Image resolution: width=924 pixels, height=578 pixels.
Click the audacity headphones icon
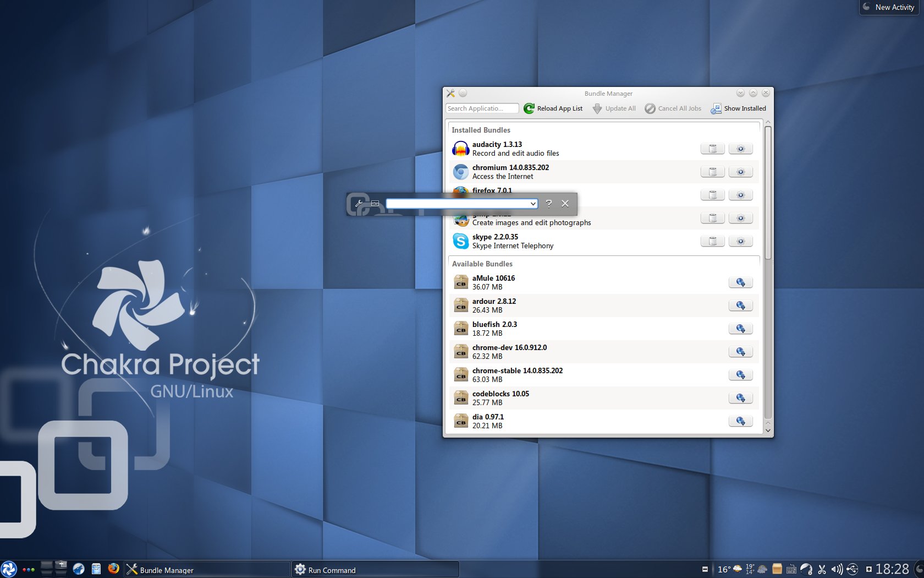click(x=460, y=149)
